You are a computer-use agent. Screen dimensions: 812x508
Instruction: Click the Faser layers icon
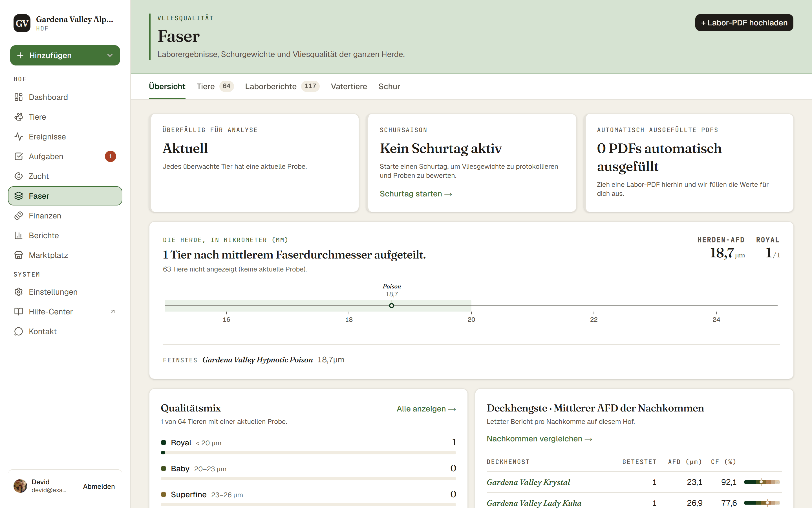coord(18,196)
